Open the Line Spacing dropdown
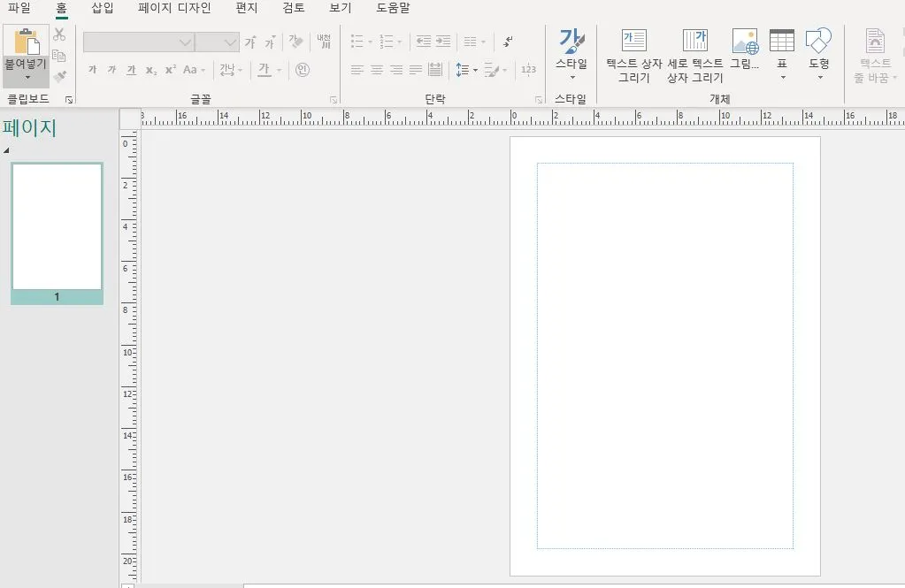Viewport: 905px width, 588px height. (x=467, y=70)
